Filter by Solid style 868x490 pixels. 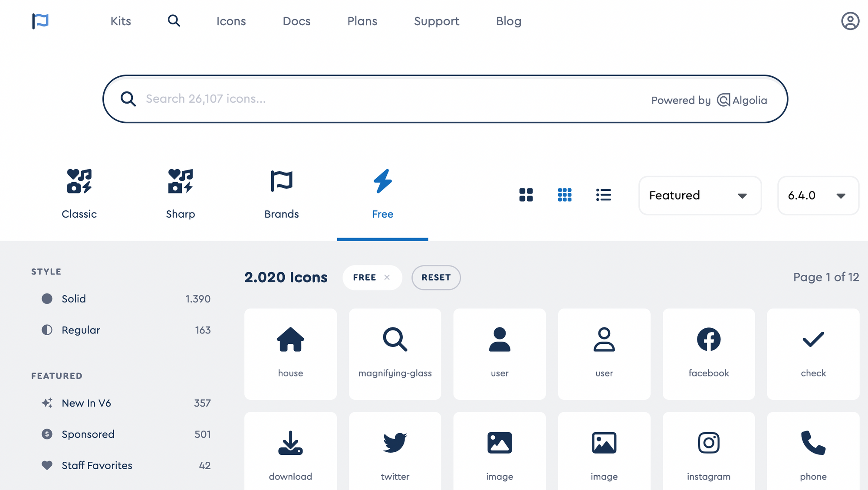tap(74, 299)
